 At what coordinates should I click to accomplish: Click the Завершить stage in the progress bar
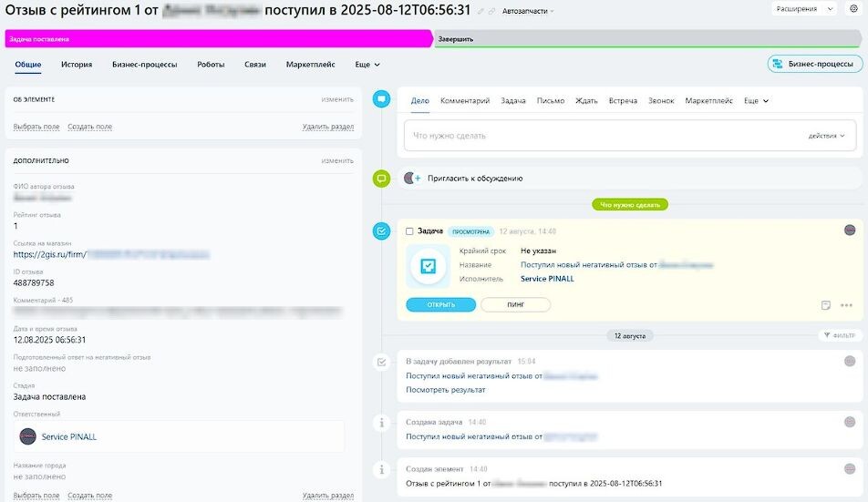tap(456, 39)
